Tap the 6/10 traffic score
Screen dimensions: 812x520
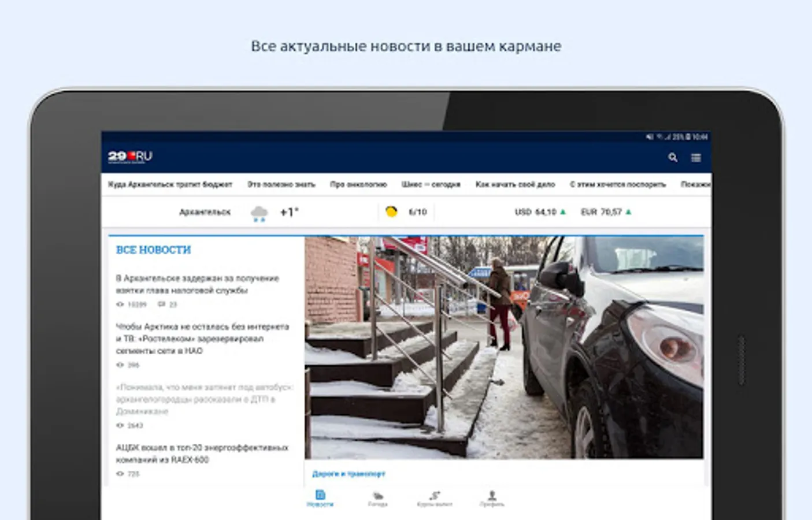pos(417,212)
